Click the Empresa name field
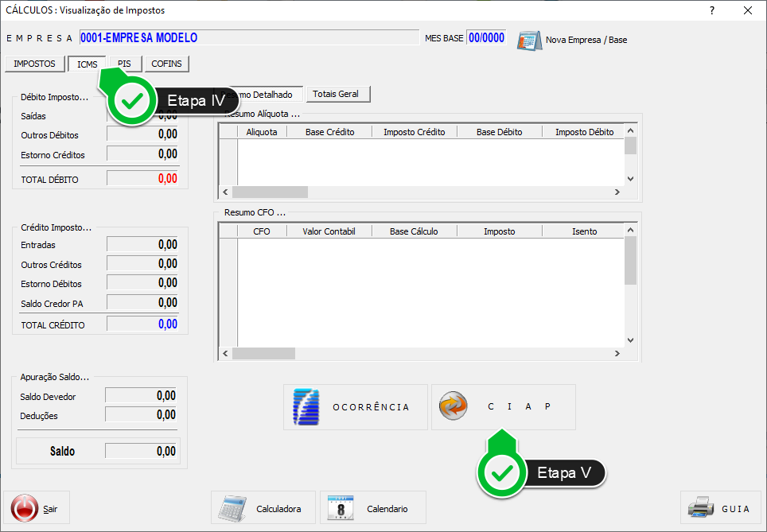Viewport: 767px width, 532px height. [248, 38]
